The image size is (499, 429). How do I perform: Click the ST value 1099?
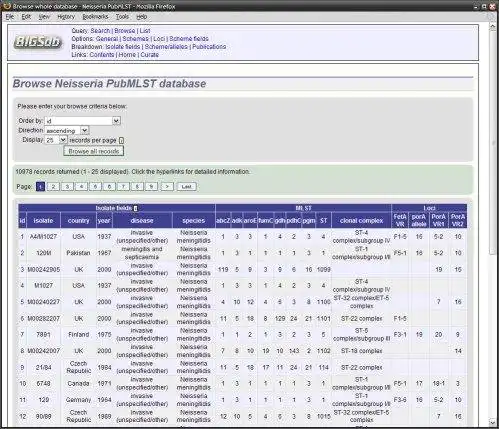point(323,269)
